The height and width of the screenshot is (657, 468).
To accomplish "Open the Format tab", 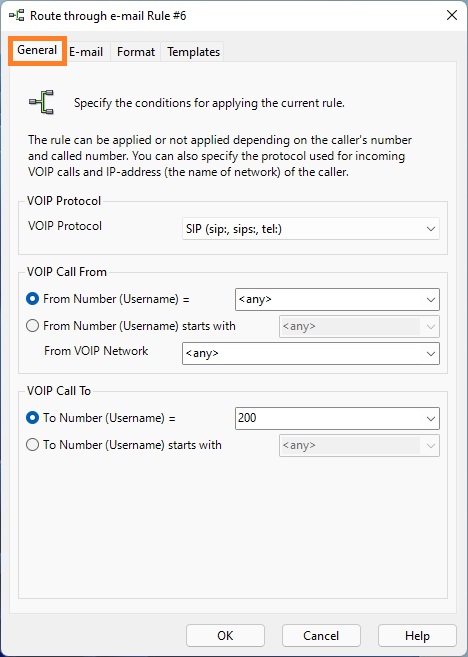I will pyautogui.click(x=136, y=52).
